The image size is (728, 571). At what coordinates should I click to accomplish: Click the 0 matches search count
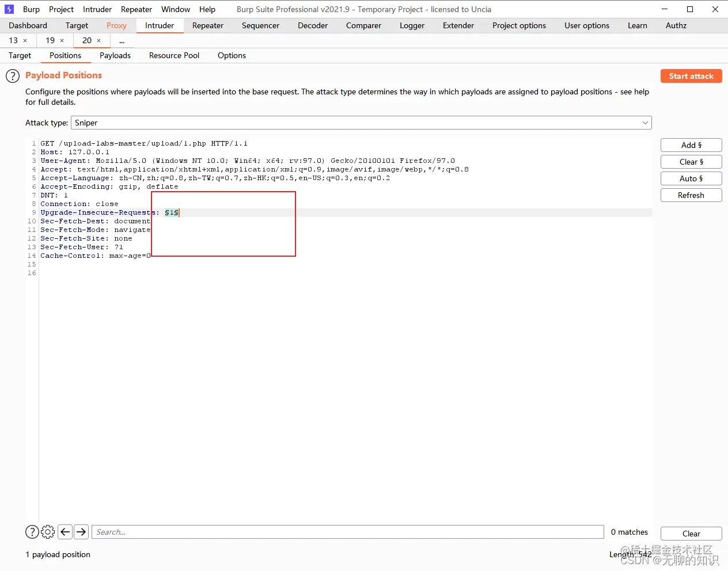[x=630, y=532]
